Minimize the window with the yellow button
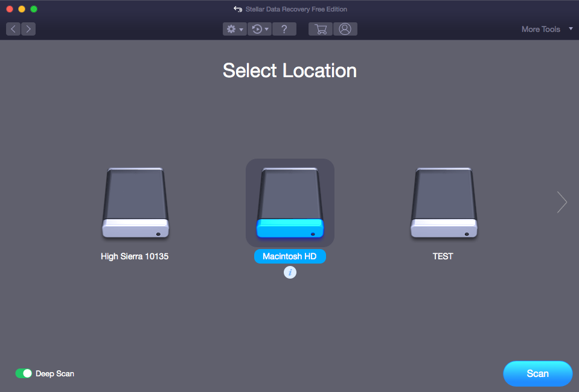 click(x=22, y=9)
